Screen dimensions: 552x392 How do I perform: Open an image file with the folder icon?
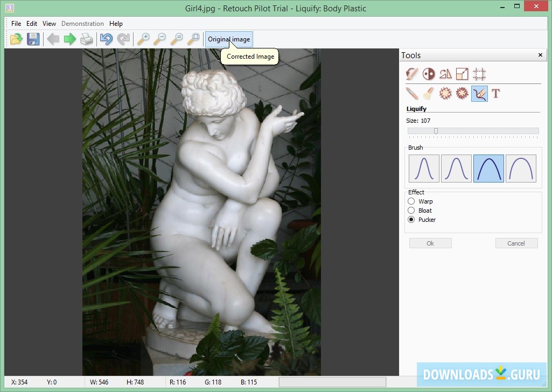click(x=16, y=39)
